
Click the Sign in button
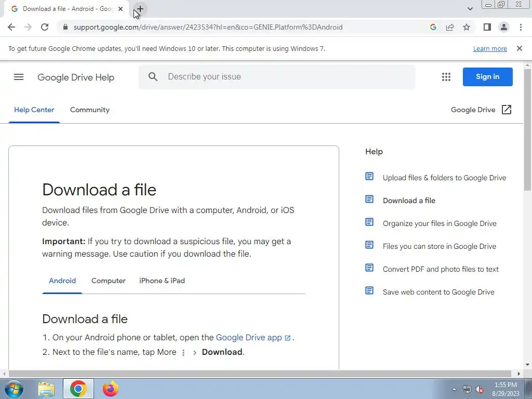tap(487, 77)
